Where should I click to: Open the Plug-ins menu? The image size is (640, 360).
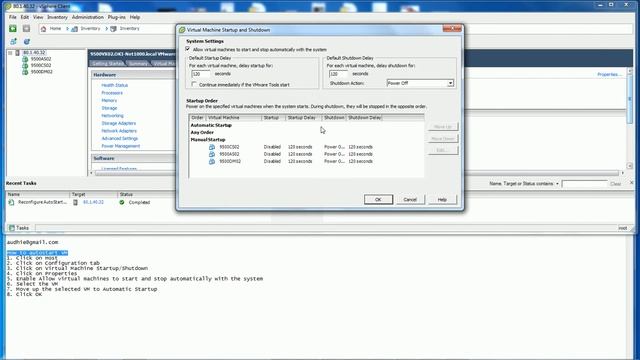tap(117, 17)
